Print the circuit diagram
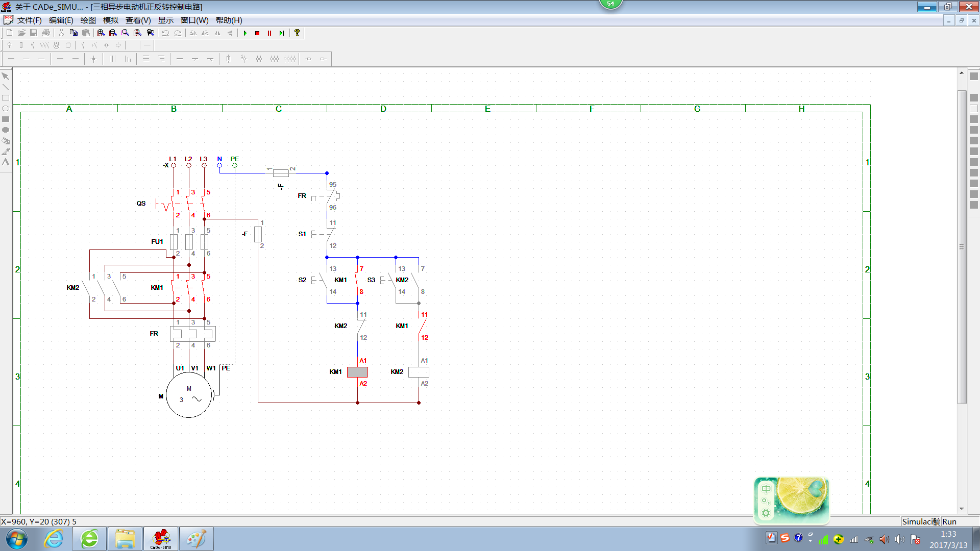 46,33
